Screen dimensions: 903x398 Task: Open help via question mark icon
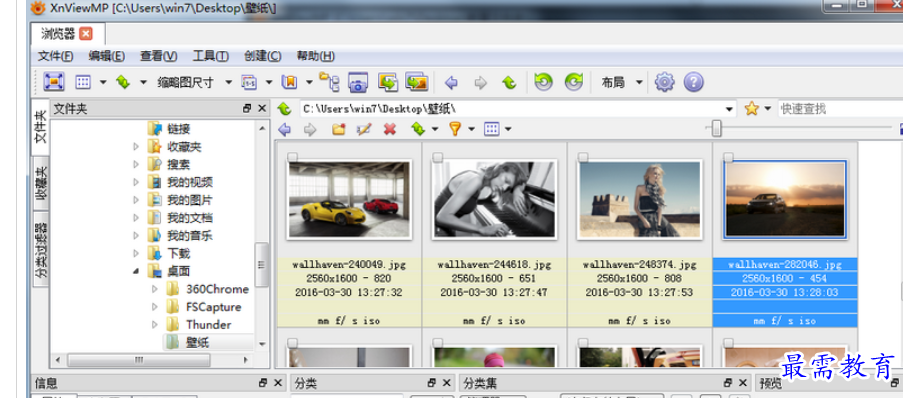click(x=693, y=82)
